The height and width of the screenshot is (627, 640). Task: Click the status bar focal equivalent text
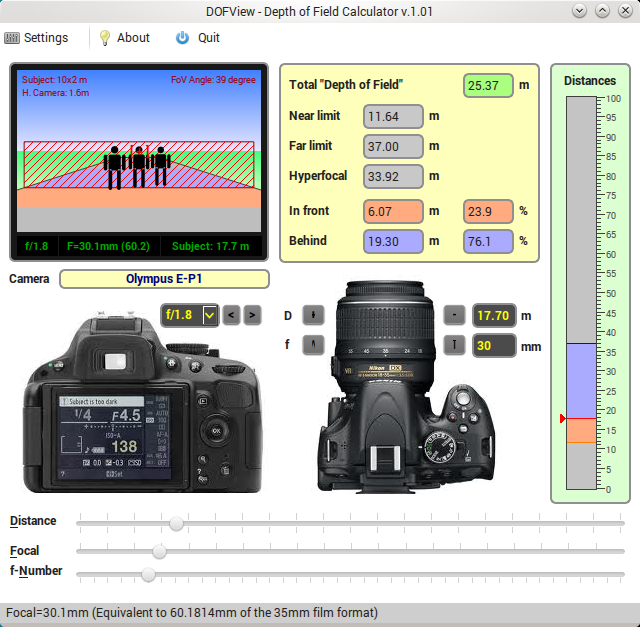point(192,613)
